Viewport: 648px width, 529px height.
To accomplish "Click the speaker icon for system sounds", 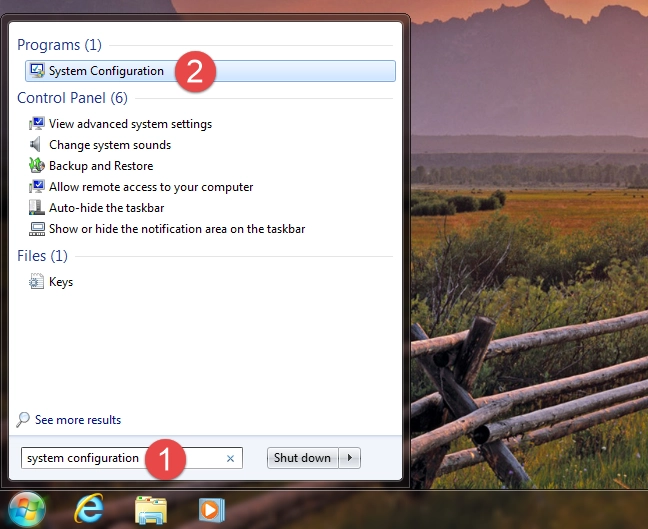I will point(36,144).
